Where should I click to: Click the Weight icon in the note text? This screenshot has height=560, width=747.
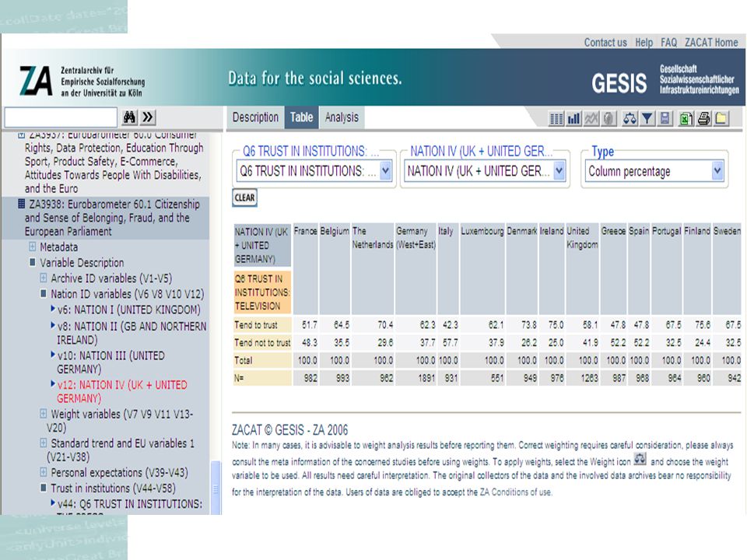640,459
